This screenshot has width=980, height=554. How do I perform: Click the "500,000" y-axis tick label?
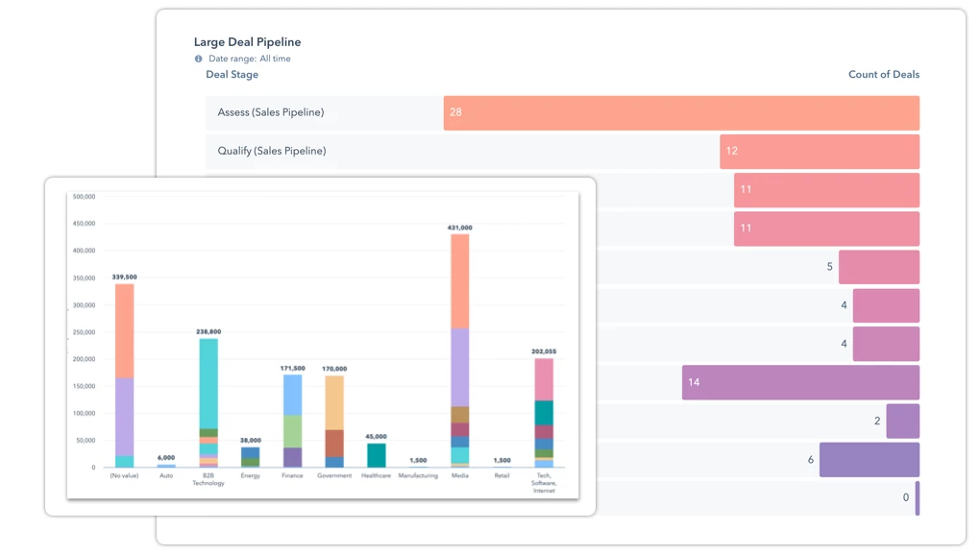84,197
